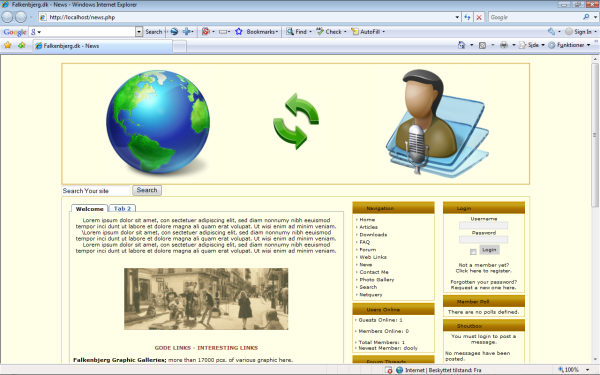
Task: Click the Username input field
Action: tap(483, 225)
